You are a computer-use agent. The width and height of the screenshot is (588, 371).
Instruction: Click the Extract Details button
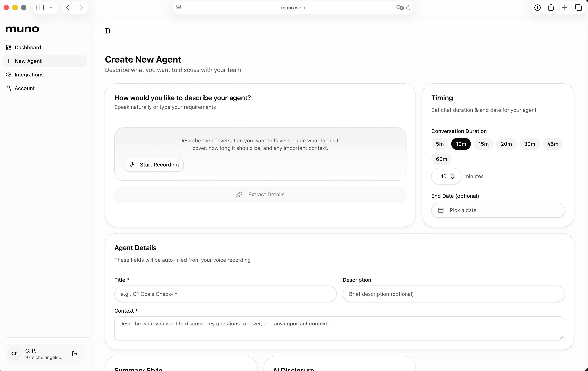260,194
